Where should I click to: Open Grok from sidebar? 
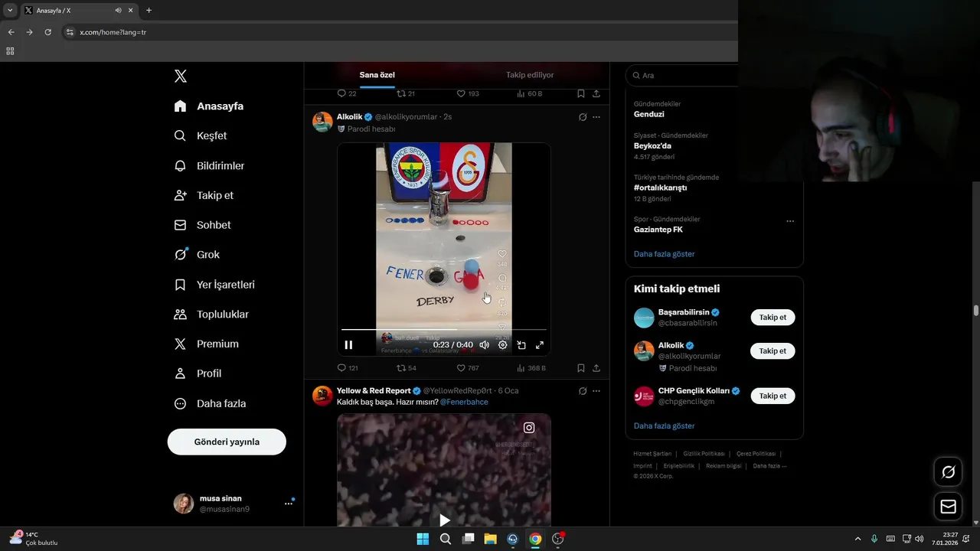196,255
